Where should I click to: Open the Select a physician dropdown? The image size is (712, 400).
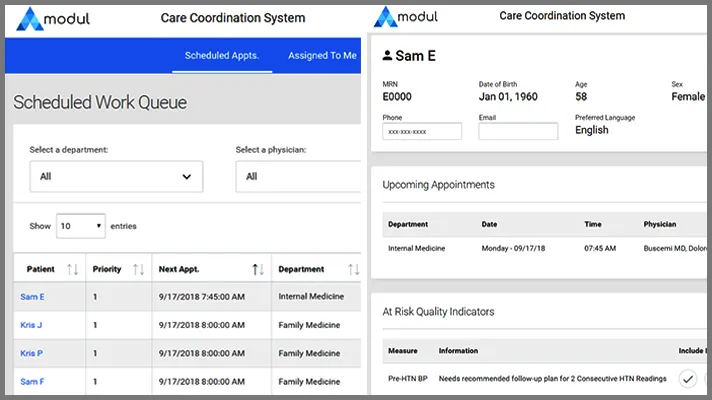click(x=297, y=176)
